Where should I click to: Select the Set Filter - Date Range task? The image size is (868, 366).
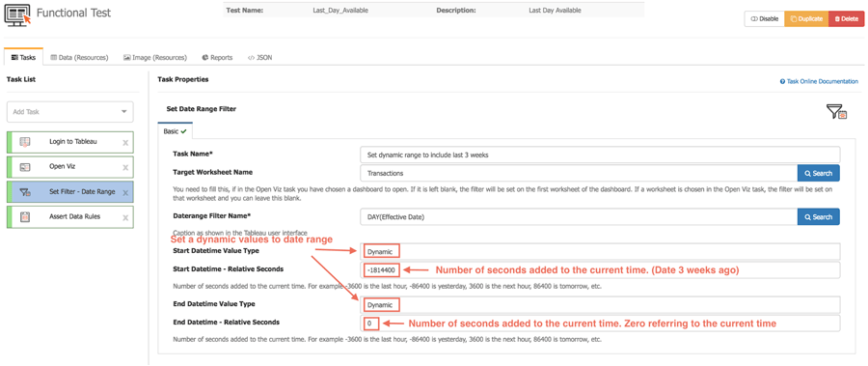click(69, 192)
